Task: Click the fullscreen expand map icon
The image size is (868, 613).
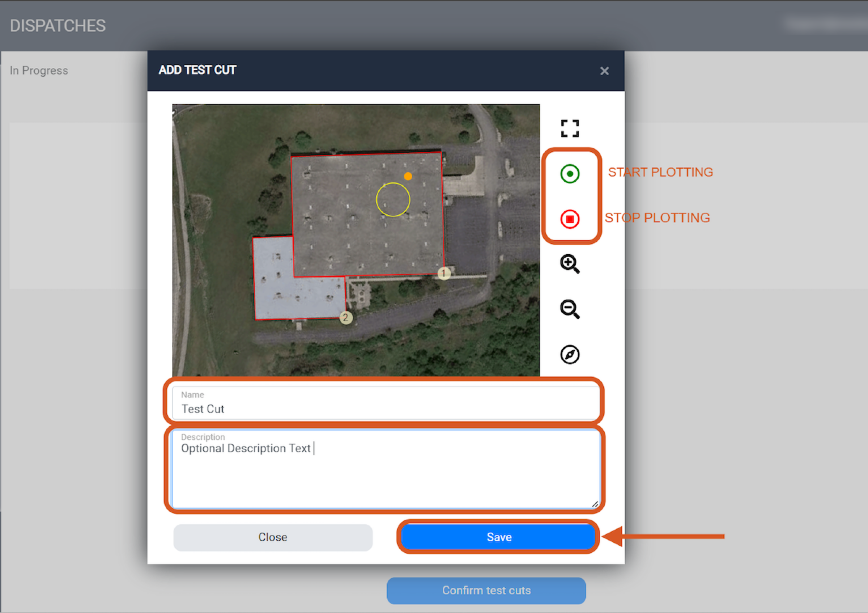Action: [570, 128]
